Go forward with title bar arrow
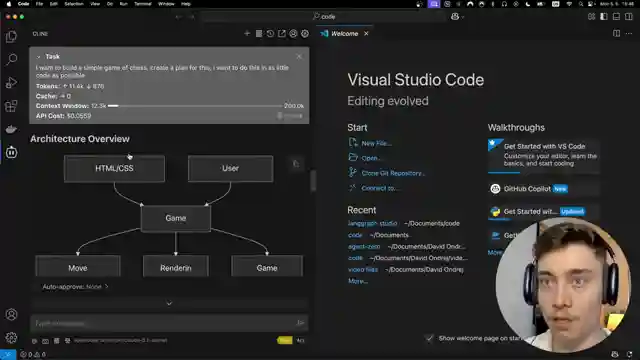Viewport: 640px width, 360px height. [191, 17]
